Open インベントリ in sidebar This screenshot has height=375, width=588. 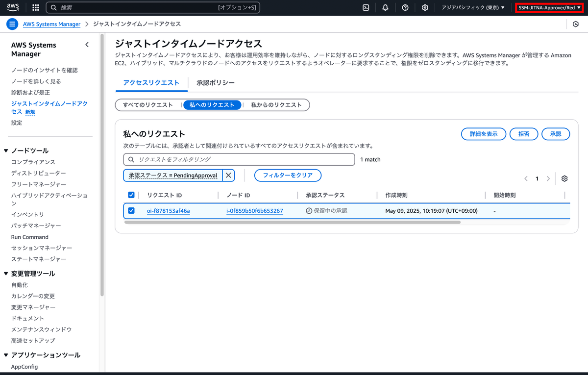coord(28,215)
